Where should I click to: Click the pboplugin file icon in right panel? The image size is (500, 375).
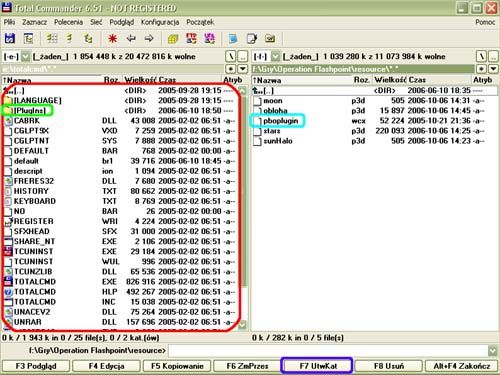[x=257, y=121]
